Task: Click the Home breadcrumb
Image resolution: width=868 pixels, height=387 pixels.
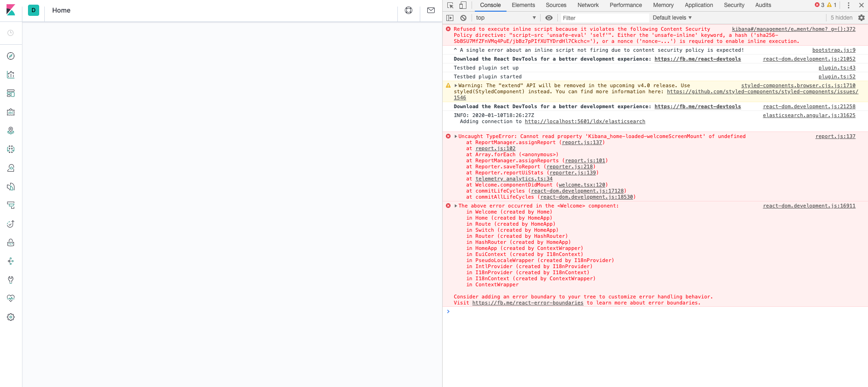Action: 61,10
